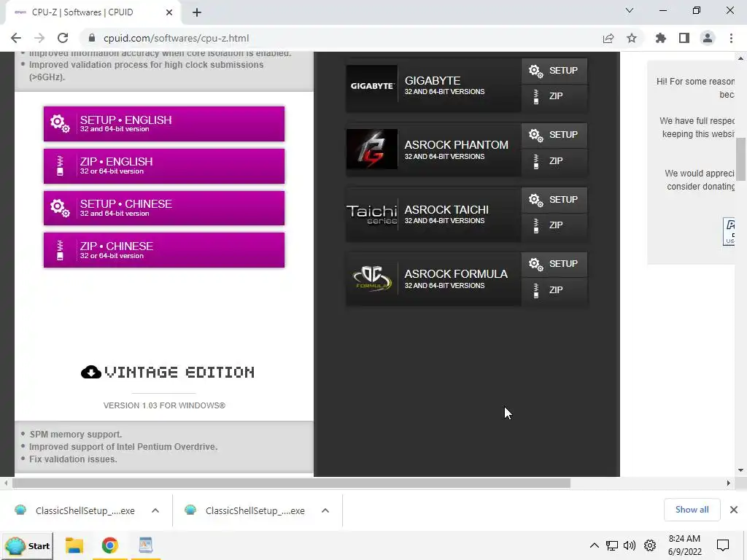This screenshot has height=560, width=747.
Task: Click the Taichi series logo
Action: point(371,214)
